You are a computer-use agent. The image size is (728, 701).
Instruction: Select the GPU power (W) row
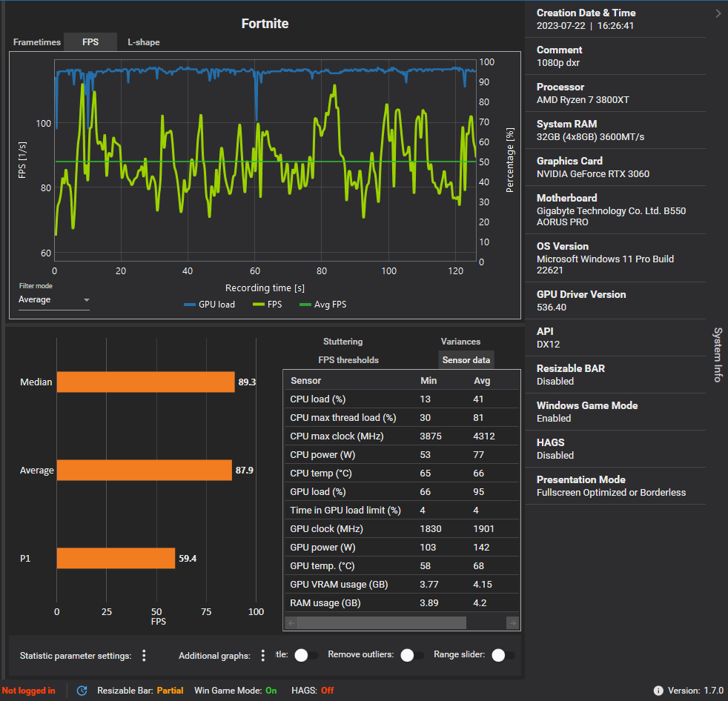pos(402,548)
